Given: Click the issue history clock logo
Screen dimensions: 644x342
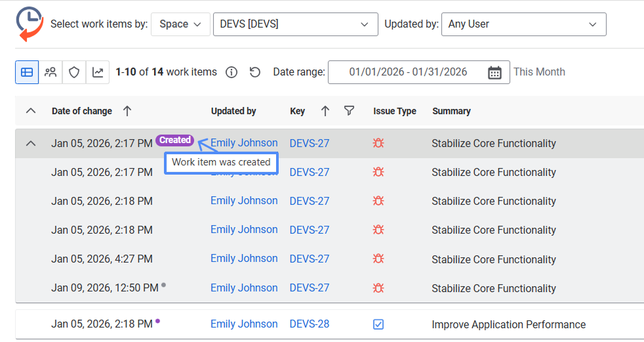Looking at the screenshot, I should (29, 24).
